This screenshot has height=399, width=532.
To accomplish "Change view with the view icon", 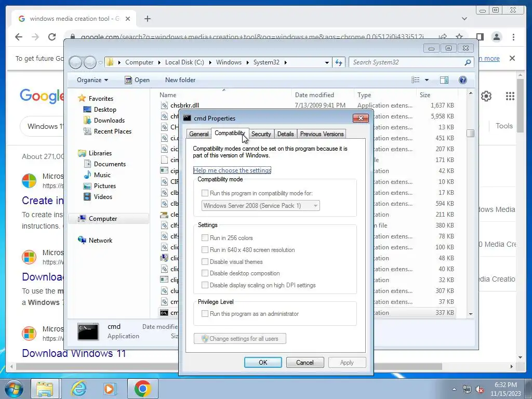I will (x=415, y=80).
